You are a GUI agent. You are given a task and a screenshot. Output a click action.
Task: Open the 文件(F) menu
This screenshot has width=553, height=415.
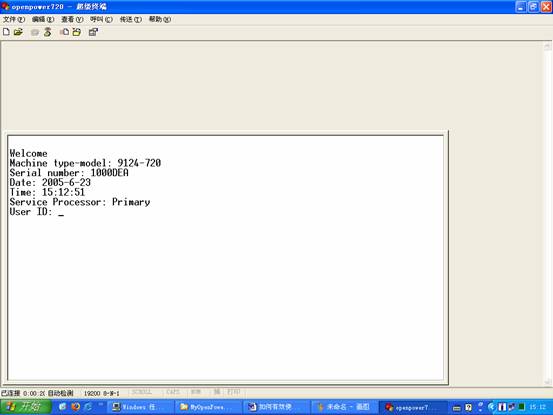[x=14, y=19]
